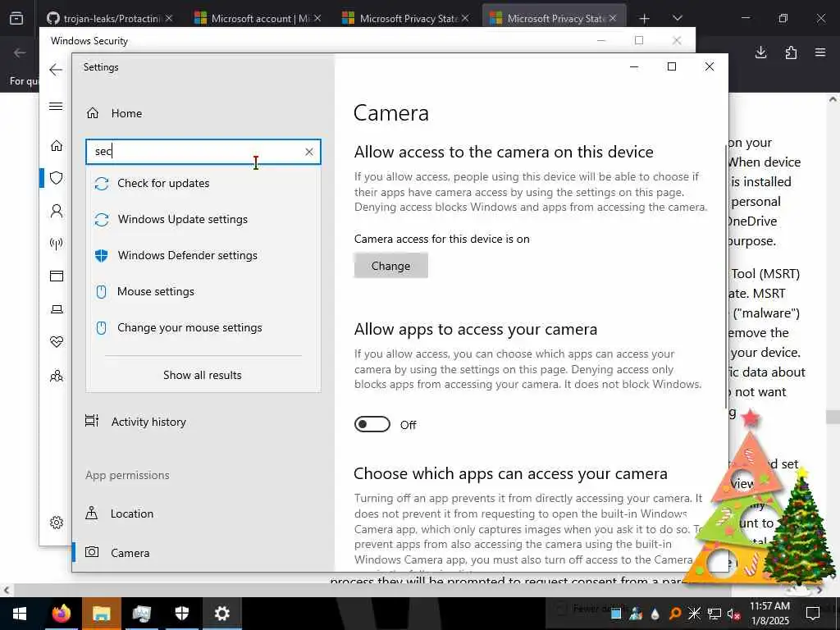840x630 pixels.
Task: Open App & browser control icon
Action: [57, 276]
